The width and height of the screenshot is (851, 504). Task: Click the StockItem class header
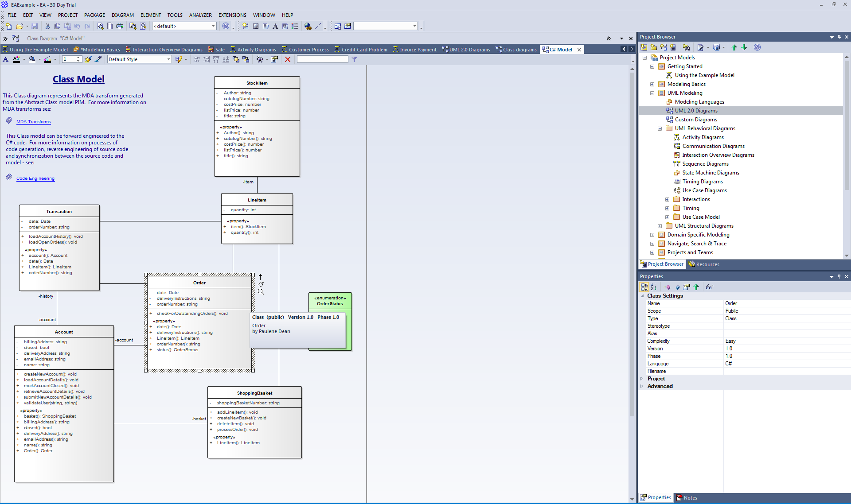click(x=257, y=83)
